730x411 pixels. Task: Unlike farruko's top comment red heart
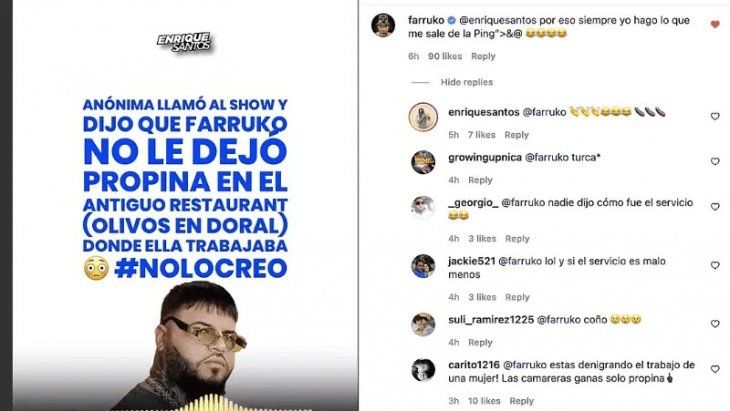point(715,24)
